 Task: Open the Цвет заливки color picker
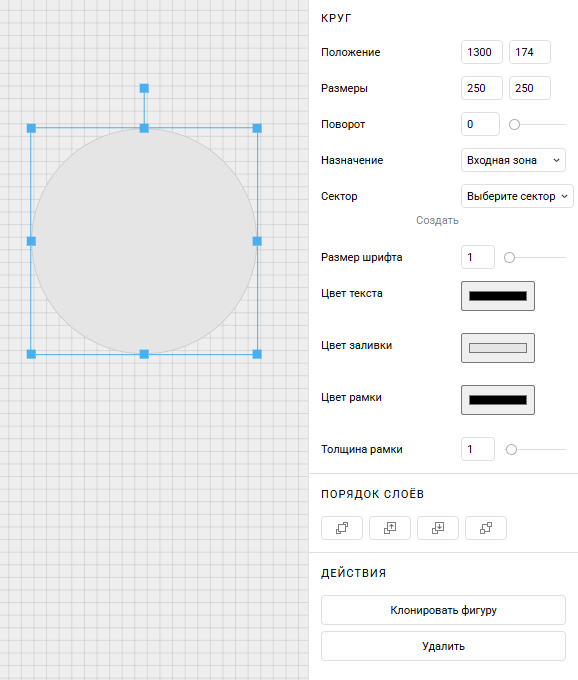click(498, 348)
